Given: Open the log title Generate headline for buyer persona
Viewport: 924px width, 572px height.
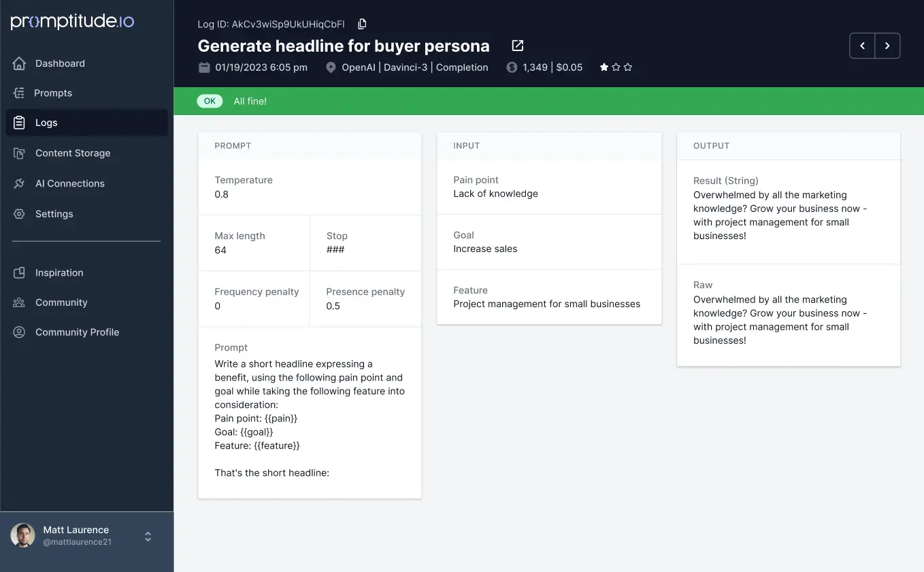Looking at the screenshot, I should click(343, 46).
